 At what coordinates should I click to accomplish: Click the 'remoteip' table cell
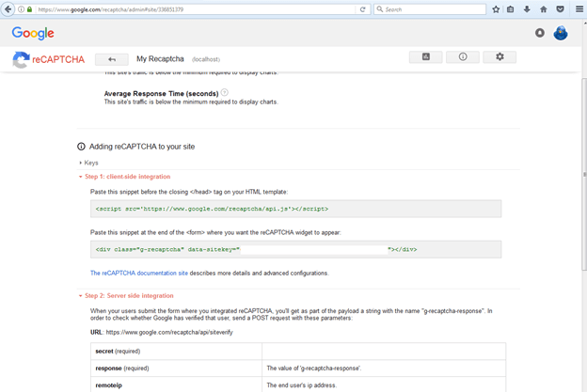(x=176, y=384)
